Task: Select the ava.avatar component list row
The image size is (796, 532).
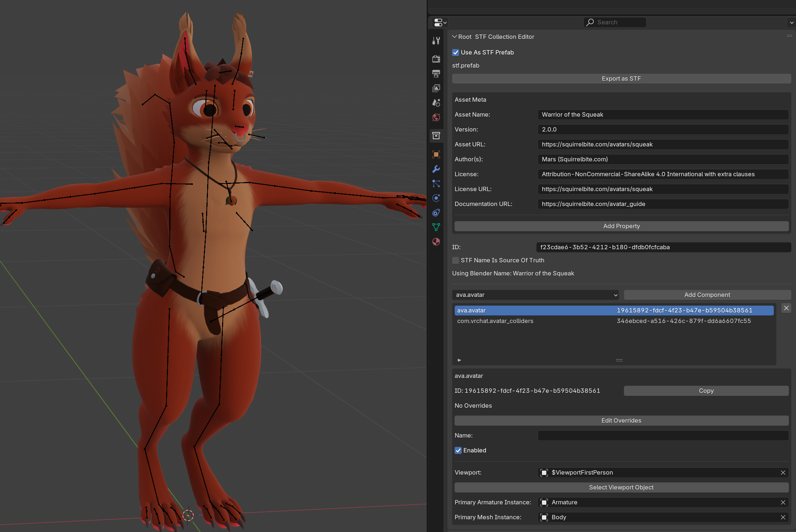Action: click(x=614, y=310)
